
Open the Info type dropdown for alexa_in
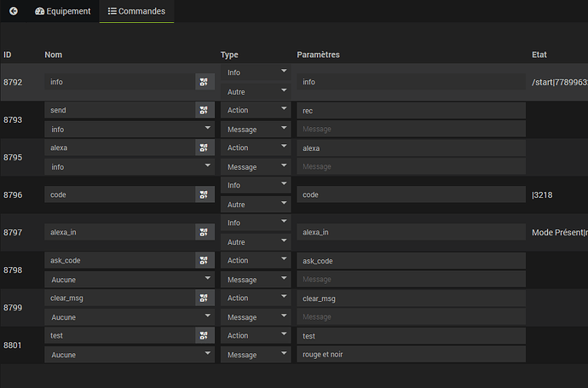[x=256, y=223]
